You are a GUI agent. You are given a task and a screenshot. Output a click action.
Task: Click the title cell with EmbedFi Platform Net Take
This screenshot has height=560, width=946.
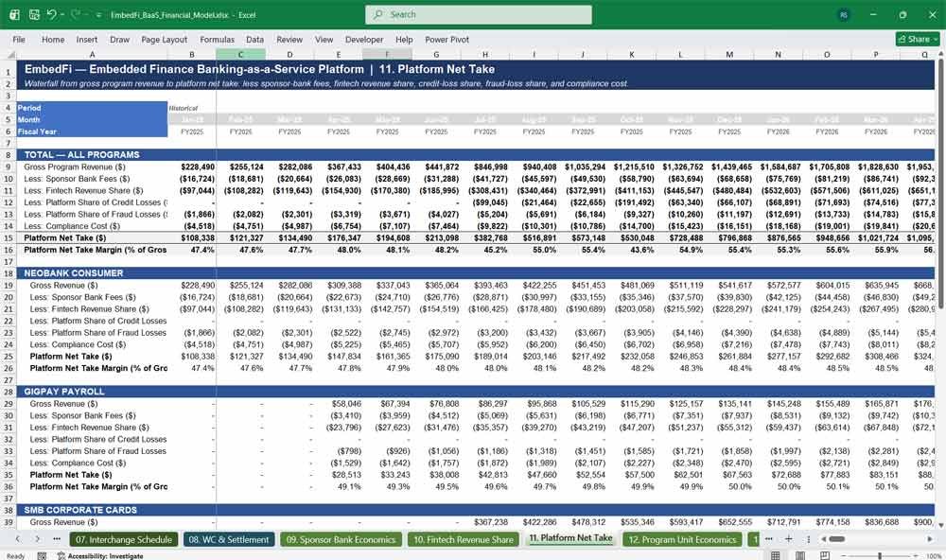tap(259, 69)
